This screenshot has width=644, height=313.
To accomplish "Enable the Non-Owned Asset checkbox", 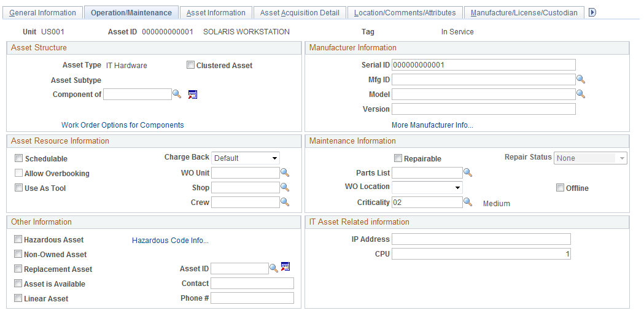I will [18, 254].
